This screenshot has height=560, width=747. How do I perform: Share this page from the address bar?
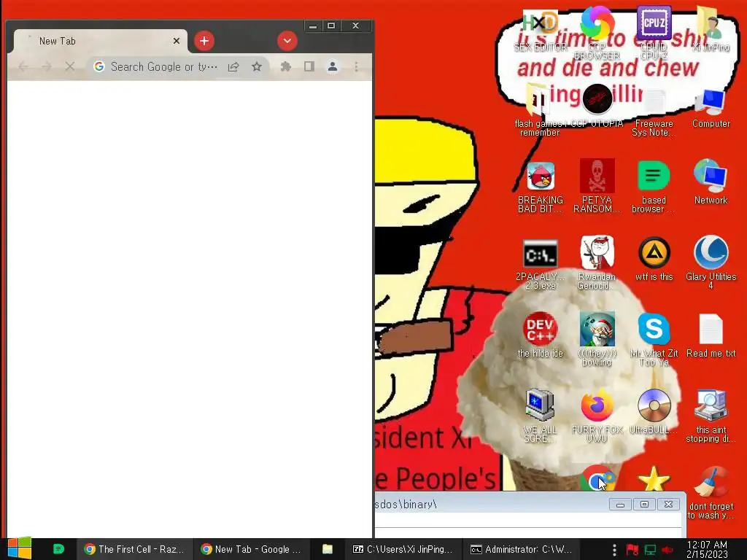coord(233,66)
